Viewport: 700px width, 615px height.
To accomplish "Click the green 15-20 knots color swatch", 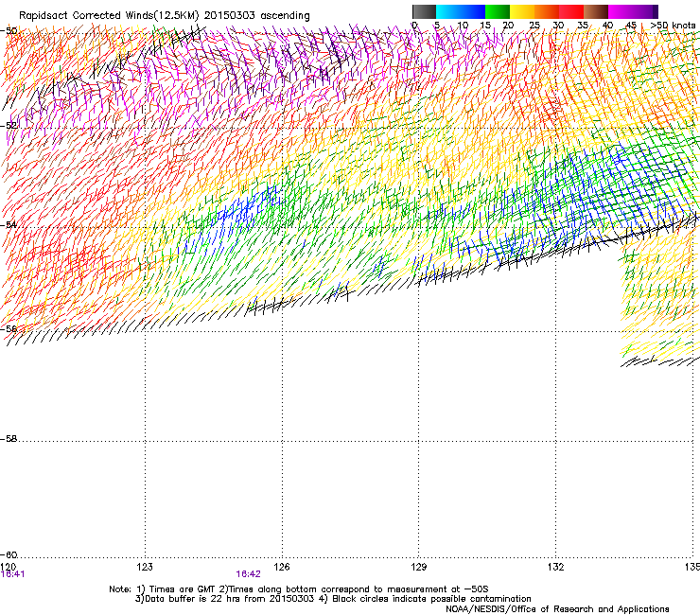I will coord(498,11).
